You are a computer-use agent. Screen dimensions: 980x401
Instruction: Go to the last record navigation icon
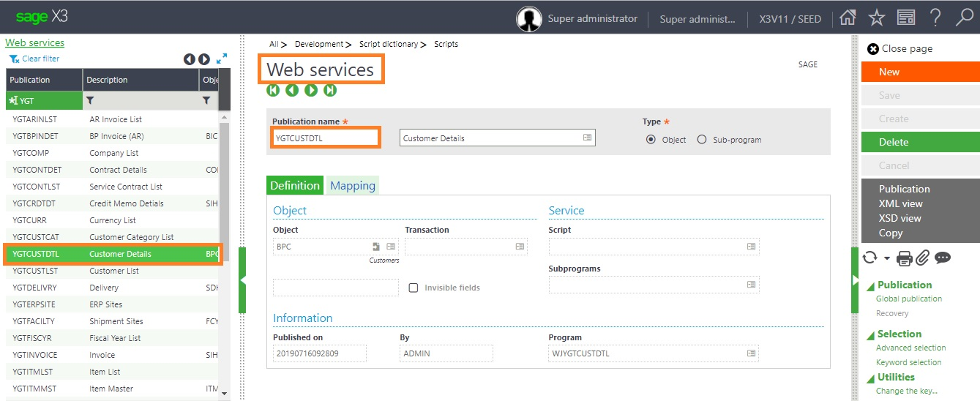(330, 90)
